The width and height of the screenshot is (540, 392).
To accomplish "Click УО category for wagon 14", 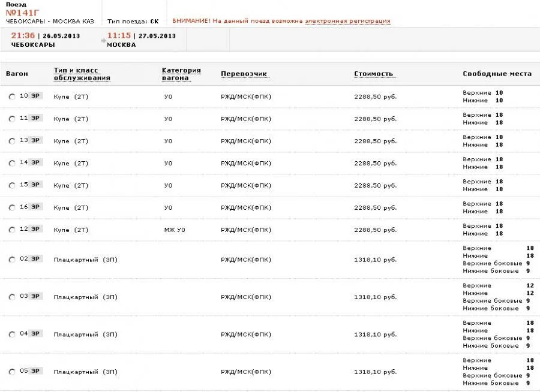I will coord(168,163).
